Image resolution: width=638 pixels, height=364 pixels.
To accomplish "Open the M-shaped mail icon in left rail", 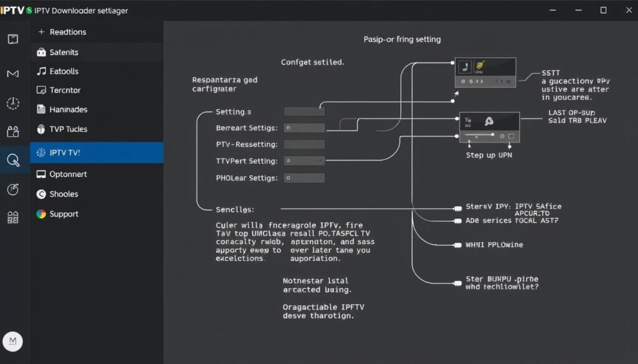I will [12, 73].
